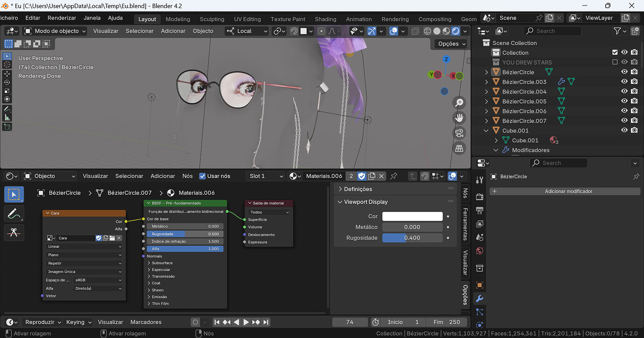The height and width of the screenshot is (338, 644).
Task: Open the Adicionar menu in viewport header
Action: (173, 31)
